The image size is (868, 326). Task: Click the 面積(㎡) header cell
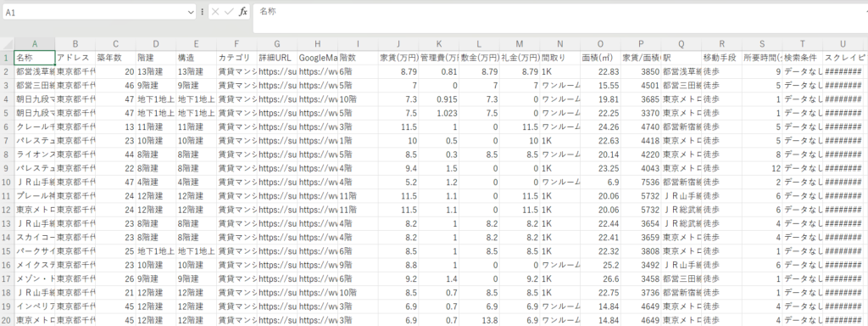tap(601, 58)
